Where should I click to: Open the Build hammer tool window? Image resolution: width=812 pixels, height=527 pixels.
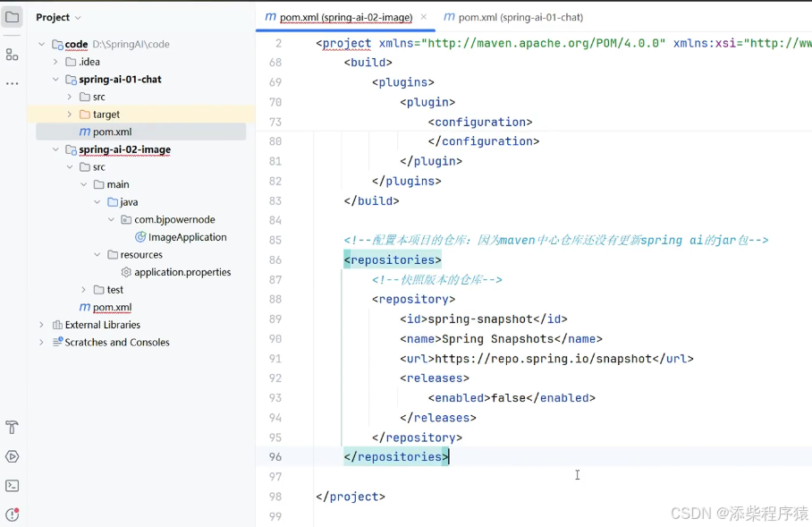coord(12,427)
